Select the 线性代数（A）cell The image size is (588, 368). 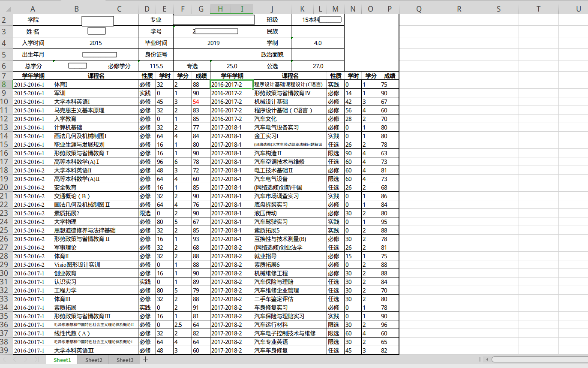pos(95,333)
